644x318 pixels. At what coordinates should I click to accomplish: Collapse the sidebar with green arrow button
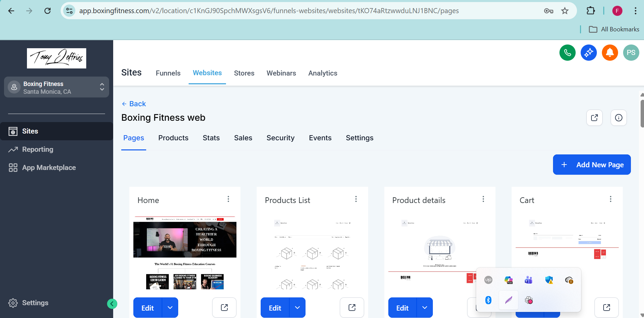pos(112,304)
